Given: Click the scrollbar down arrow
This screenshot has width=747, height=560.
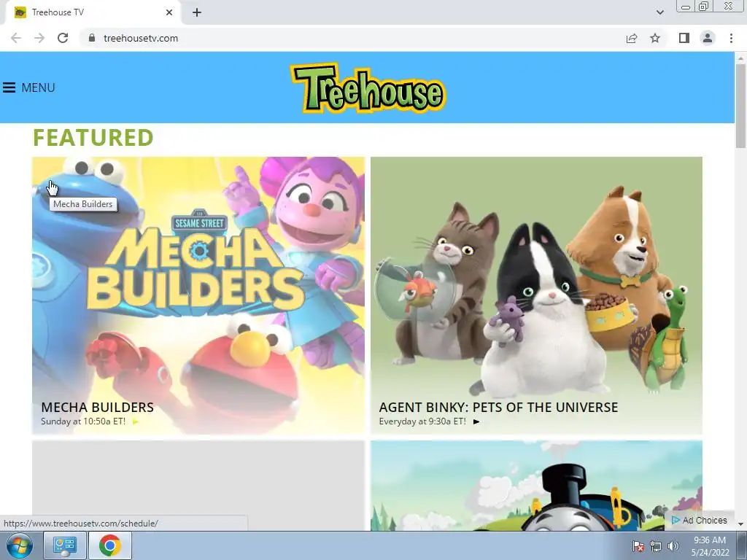Looking at the screenshot, I should pyautogui.click(x=740, y=524).
